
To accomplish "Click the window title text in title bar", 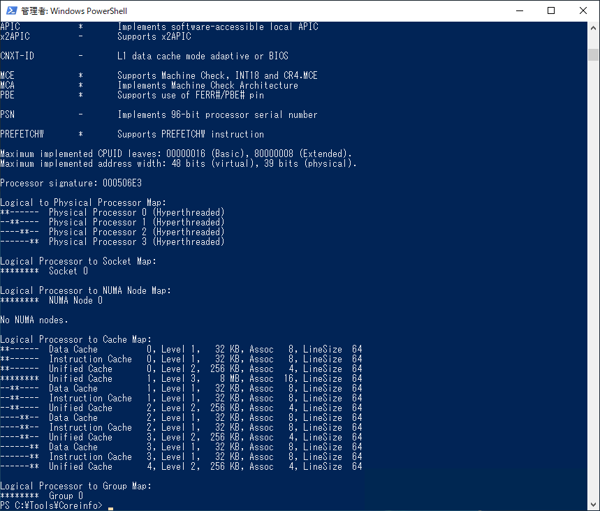I will coord(74,10).
